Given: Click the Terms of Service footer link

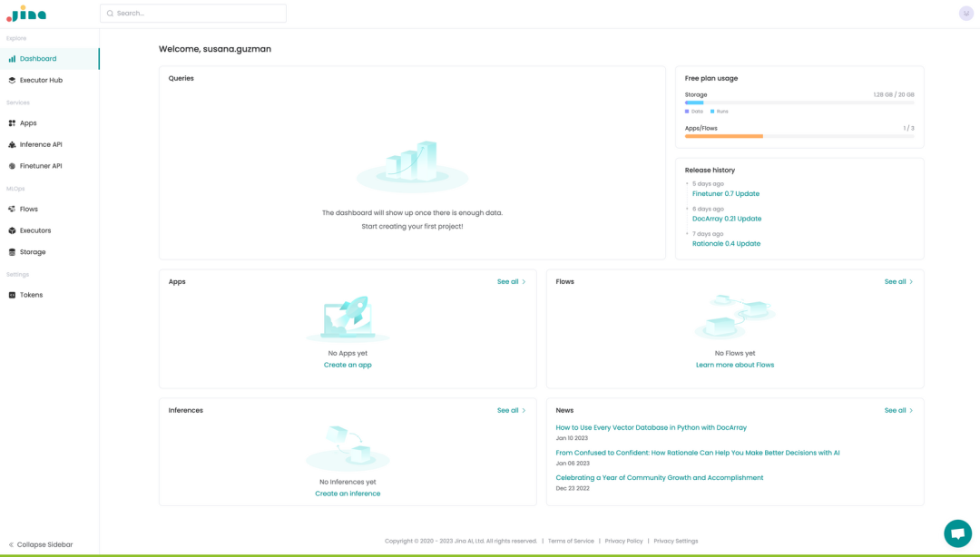Looking at the screenshot, I should 571,542.
